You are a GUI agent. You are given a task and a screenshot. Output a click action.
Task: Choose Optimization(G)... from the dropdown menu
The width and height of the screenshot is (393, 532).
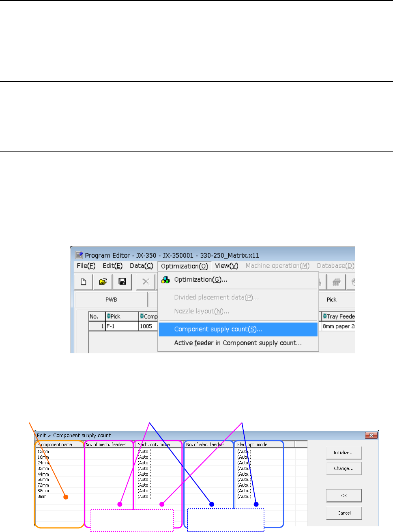[x=238, y=280]
